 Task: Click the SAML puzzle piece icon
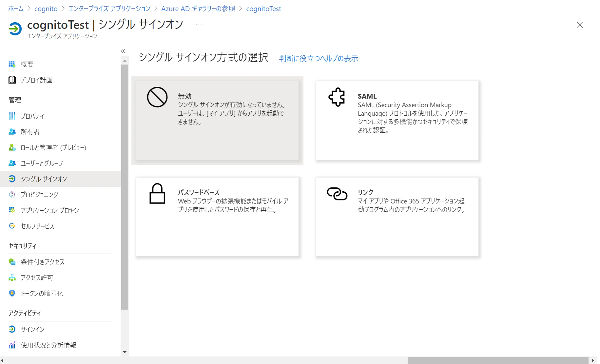pyautogui.click(x=337, y=97)
